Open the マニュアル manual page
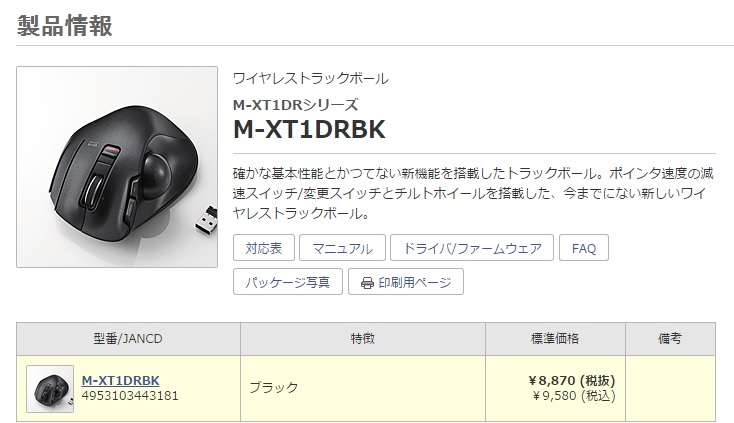 point(342,248)
